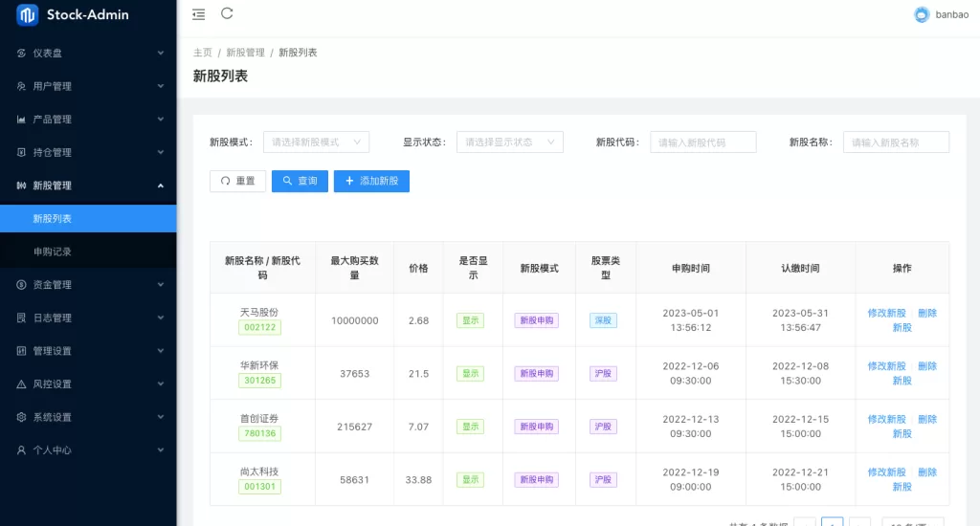Expand the 仪表盘 menu chevron
This screenshot has height=526, width=980.
pos(161,54)
